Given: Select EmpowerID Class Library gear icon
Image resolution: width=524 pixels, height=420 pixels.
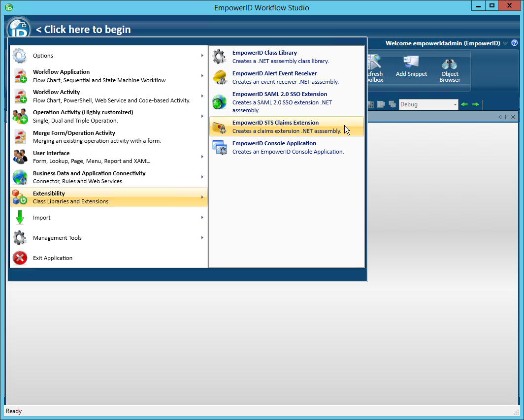Looking at the screenshot, I should tap(219, 57).
